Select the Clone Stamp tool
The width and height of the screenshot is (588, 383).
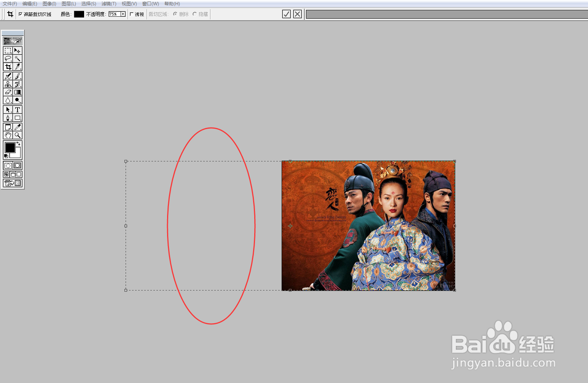click(x=8, y=84)
